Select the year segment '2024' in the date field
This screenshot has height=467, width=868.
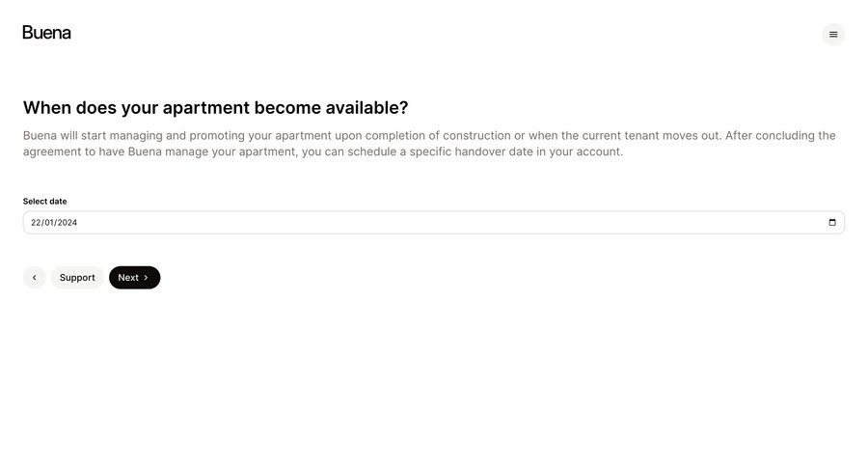[x=68, y=223]
